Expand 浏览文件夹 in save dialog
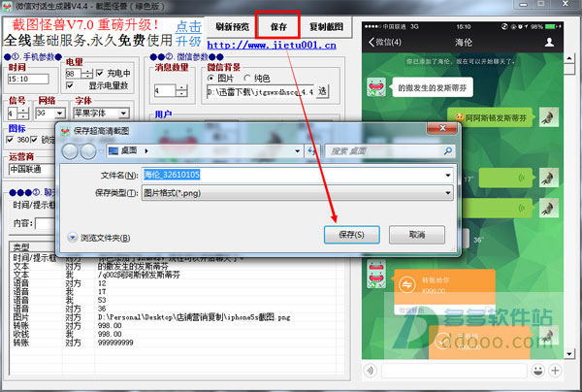This screenshot has height=392, width=582. (x=99, y=238)
